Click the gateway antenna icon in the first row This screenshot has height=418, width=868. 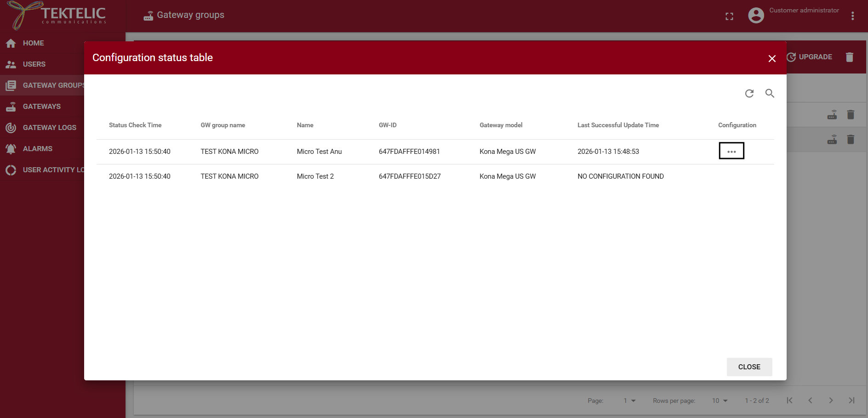[x=832, y=114]
